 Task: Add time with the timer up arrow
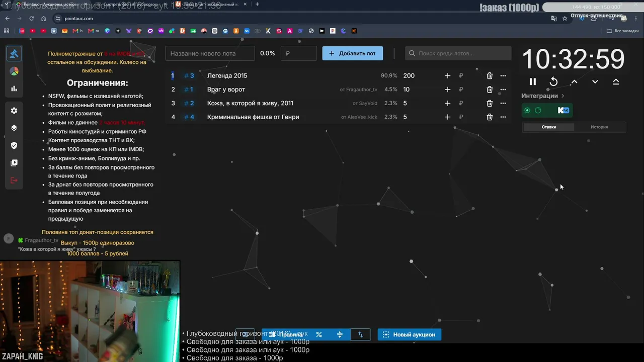point(574,81)
